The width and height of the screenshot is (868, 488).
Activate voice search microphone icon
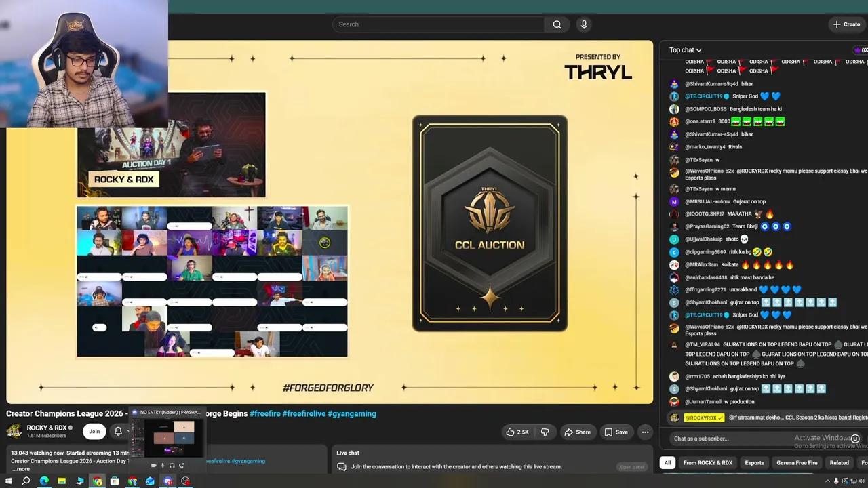(x=584, y=24)
